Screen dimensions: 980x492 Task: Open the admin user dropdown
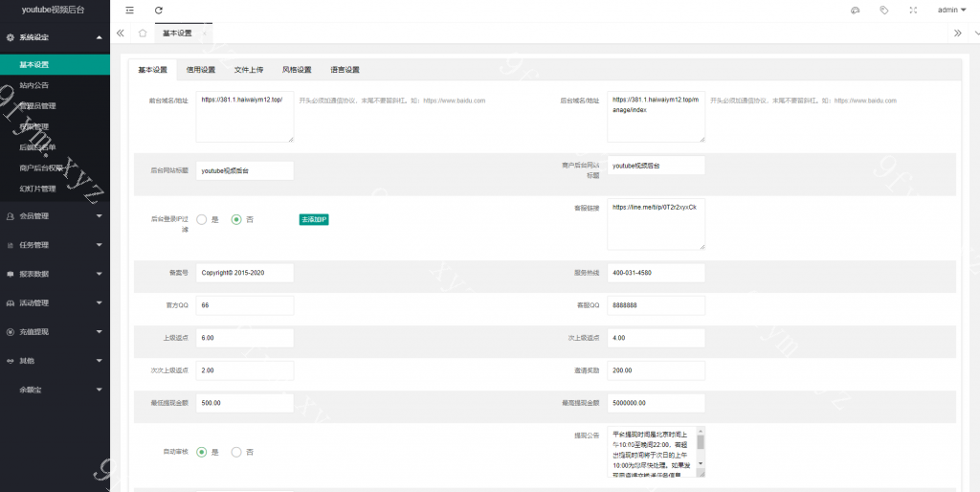point(952,10)
